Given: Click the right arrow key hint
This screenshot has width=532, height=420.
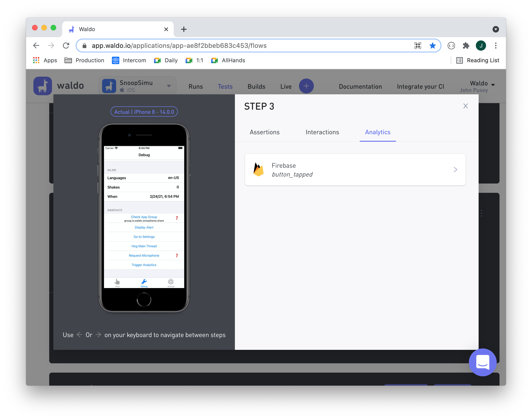Looking at the screenshot, I should point(98,335).
